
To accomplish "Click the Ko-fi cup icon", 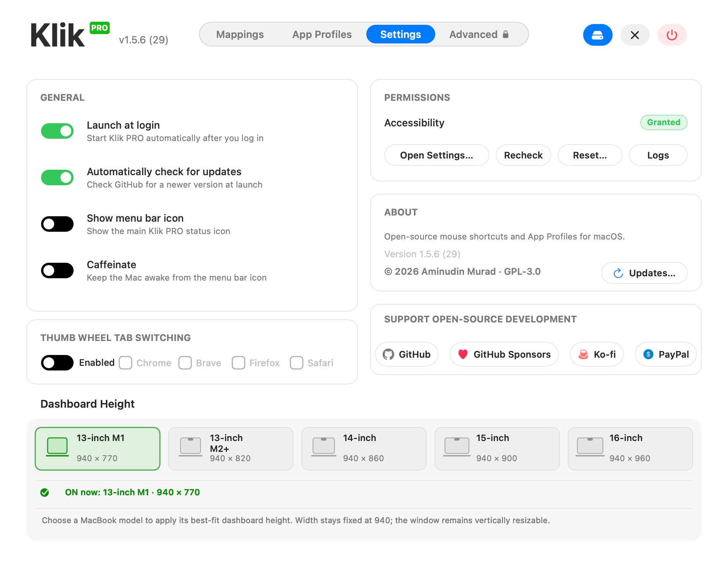I will (583, 354).
